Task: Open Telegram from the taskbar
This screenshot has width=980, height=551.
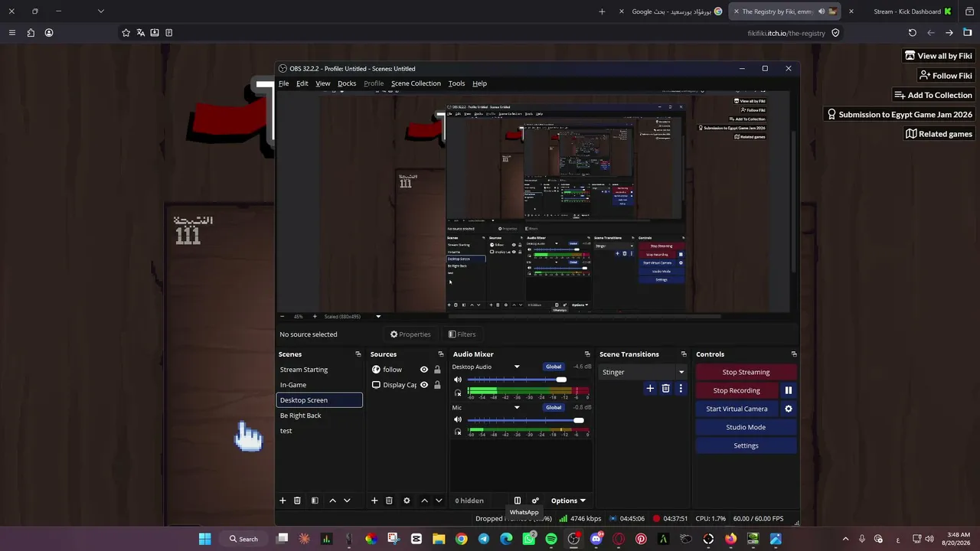Action: pos(484,539)
